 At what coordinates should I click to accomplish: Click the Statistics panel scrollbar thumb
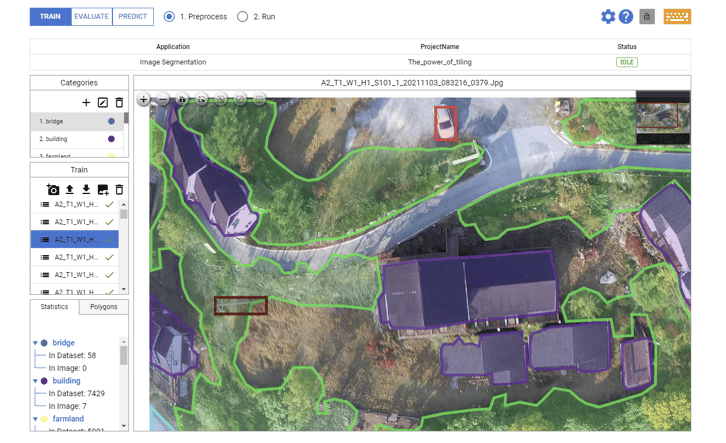point(124,356)
